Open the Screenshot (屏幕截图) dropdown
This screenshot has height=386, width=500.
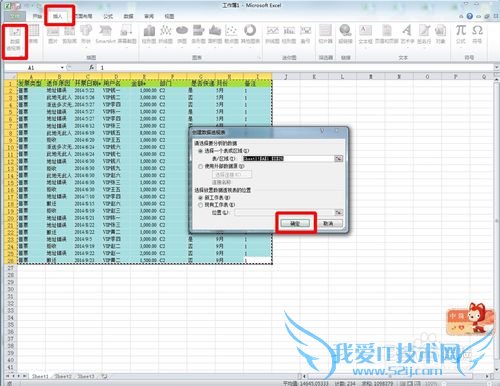point(127,35)
